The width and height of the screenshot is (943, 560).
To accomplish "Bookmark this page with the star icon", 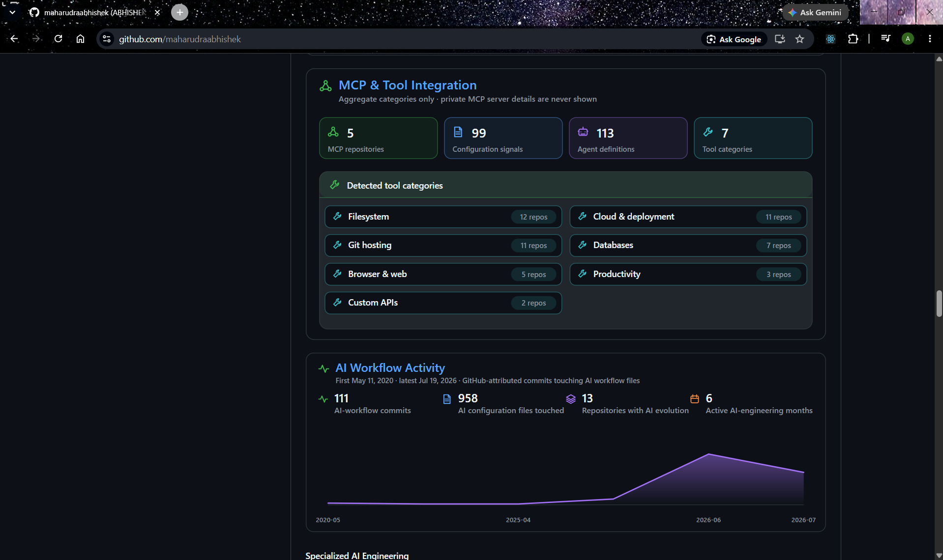I will 800,39.
